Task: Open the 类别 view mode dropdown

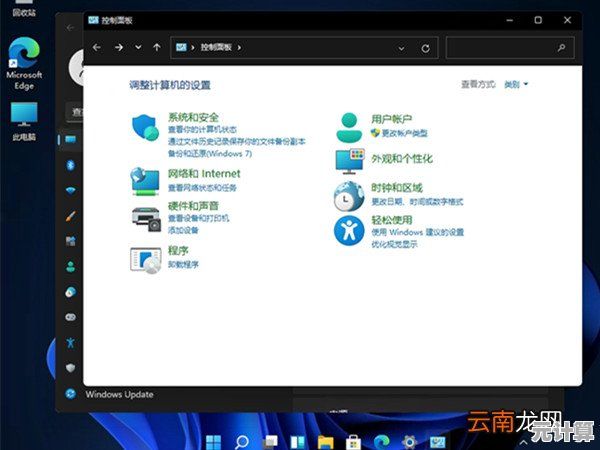Action: (x=516, y=85)
